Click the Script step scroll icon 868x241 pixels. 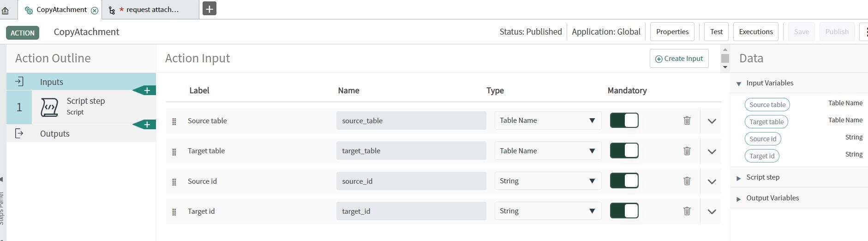(49, 107)
